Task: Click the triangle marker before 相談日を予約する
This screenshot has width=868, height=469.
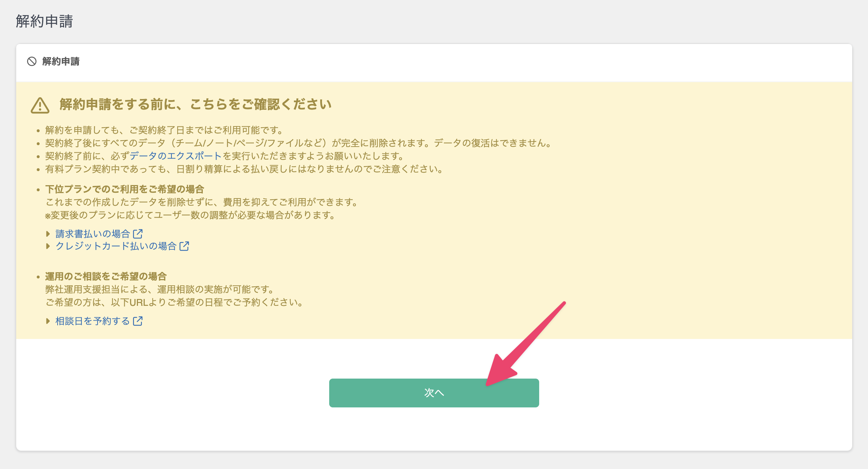Action: click(48, 321)
